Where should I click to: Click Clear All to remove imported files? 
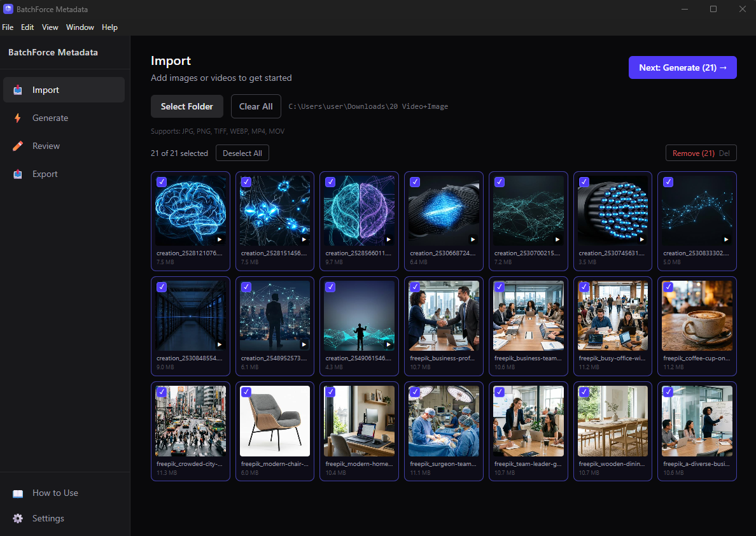coord(256,106)
